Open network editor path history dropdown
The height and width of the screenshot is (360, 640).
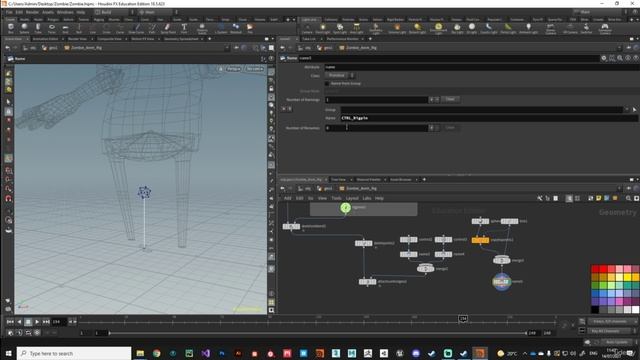point(620,188)
